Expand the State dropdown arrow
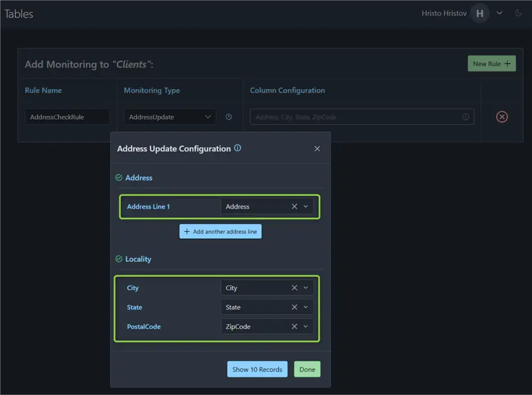This screenshot has width=532, height=395. tap(306, 307)
